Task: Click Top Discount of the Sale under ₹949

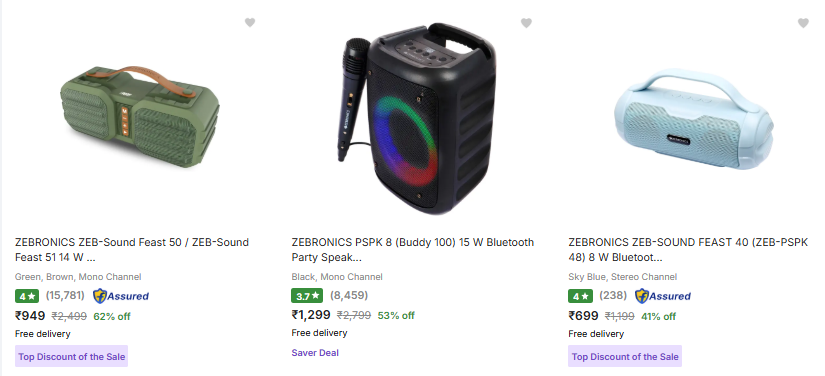Action: [72, 357]
